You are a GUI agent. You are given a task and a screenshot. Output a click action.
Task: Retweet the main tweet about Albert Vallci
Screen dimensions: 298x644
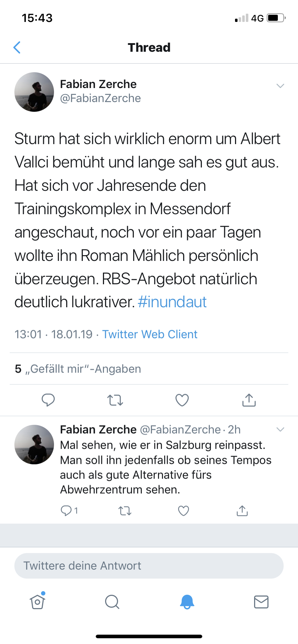[x=115, y=400]
